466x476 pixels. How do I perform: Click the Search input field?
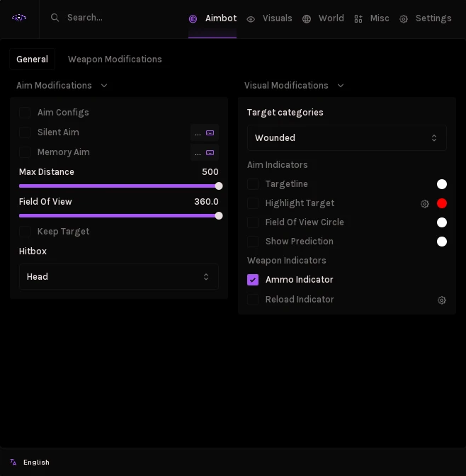(115, 18)
